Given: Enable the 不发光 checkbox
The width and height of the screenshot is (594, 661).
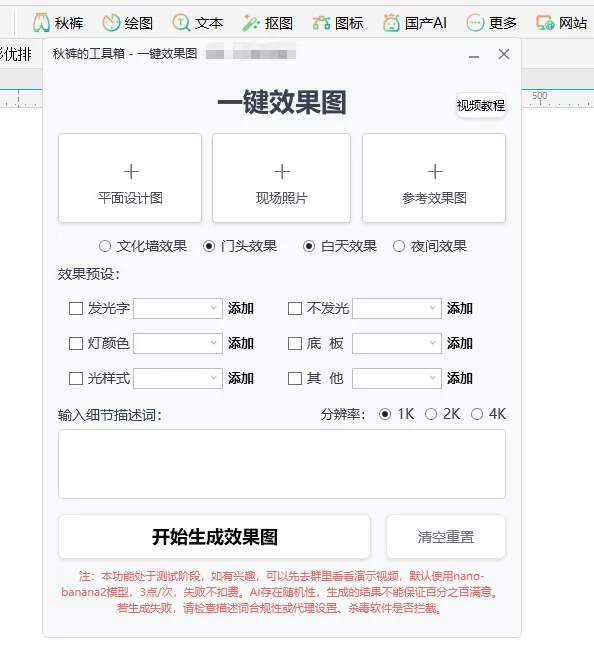Looking at the screenshot, I should click(x=295, y=309).
